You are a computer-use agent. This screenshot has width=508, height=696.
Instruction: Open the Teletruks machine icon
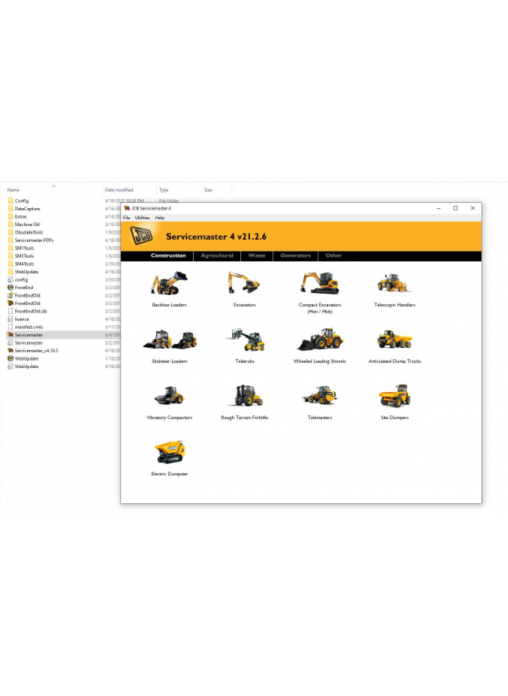pos(245,340)
